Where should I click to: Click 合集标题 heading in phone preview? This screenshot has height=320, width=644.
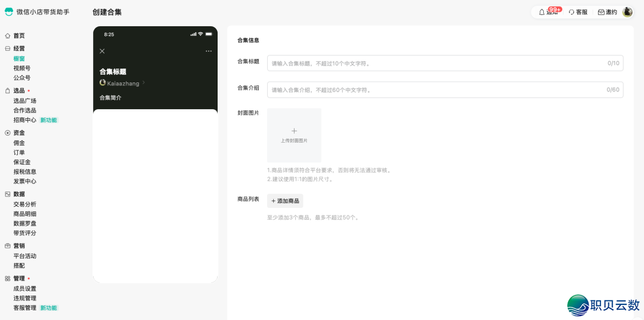pos(113,72)
